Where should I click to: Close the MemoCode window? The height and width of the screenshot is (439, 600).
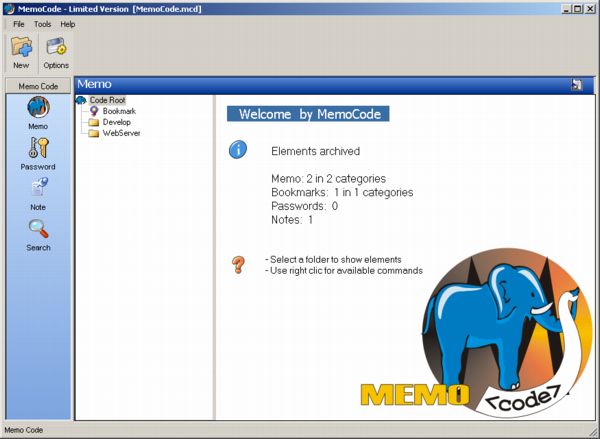click(590, 9)
